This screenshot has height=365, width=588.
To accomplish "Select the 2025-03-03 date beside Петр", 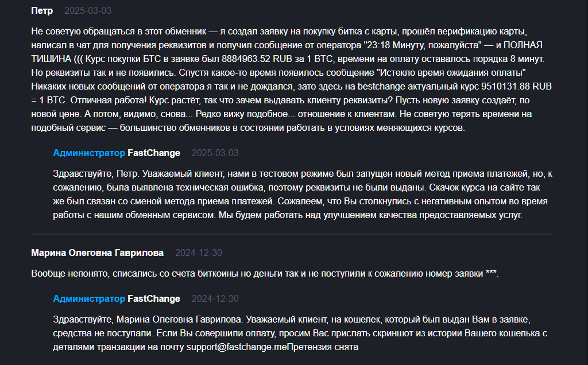I will click(88, 10).
